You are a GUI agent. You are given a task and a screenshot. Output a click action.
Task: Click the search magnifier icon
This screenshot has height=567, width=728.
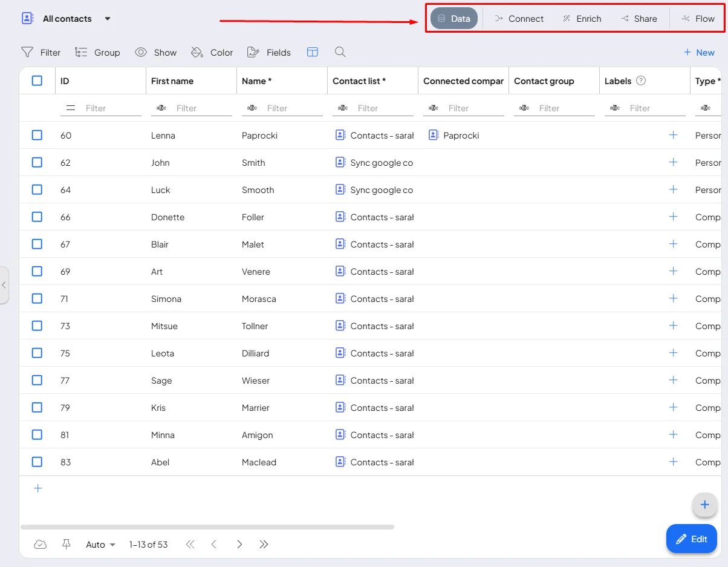340,52
